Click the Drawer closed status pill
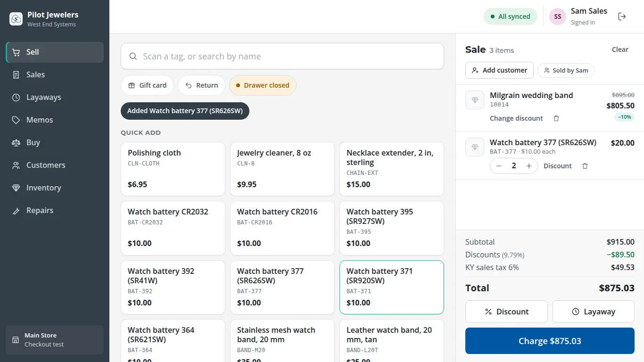The height and width of the screenshot is (362, 644). [x=263, y=85]
